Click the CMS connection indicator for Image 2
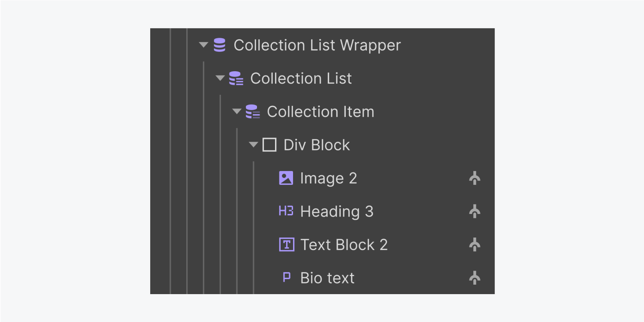644x322 pixels. pyautogui.click(x=475, y=178)
